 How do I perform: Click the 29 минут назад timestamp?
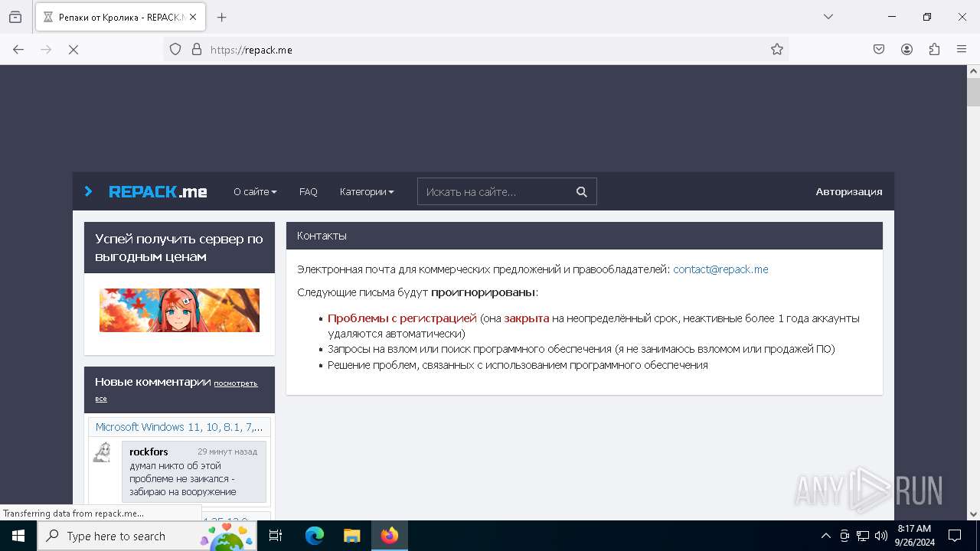pyautogui.click(x=227, y=452)
